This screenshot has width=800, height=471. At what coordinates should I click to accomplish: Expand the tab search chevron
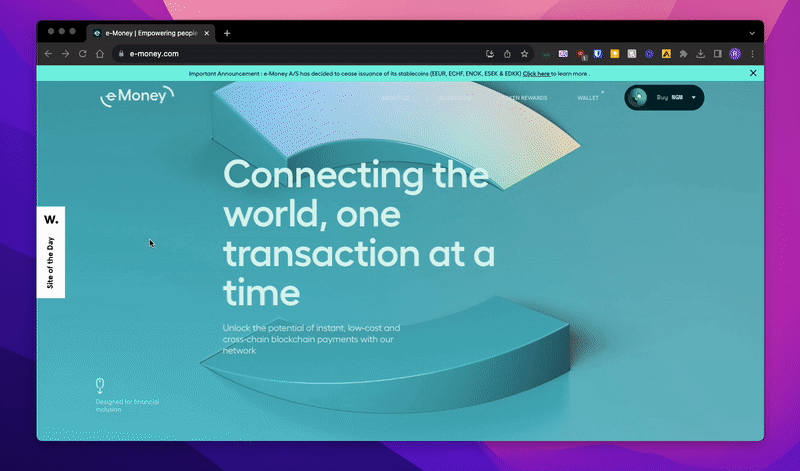click(752, 33)
